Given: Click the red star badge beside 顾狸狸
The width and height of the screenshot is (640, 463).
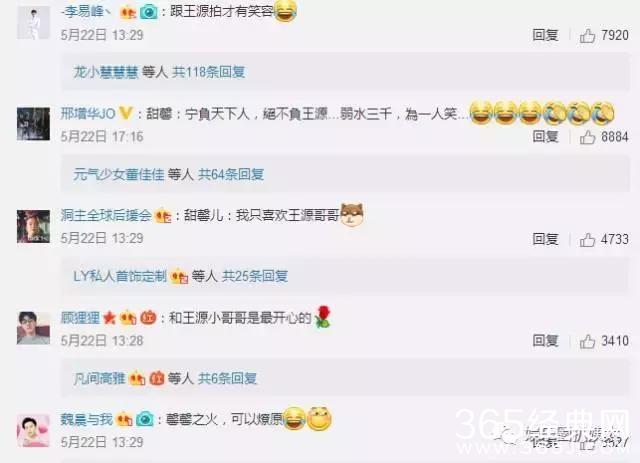Looking at the screenshot, I should tap(109, 318).
